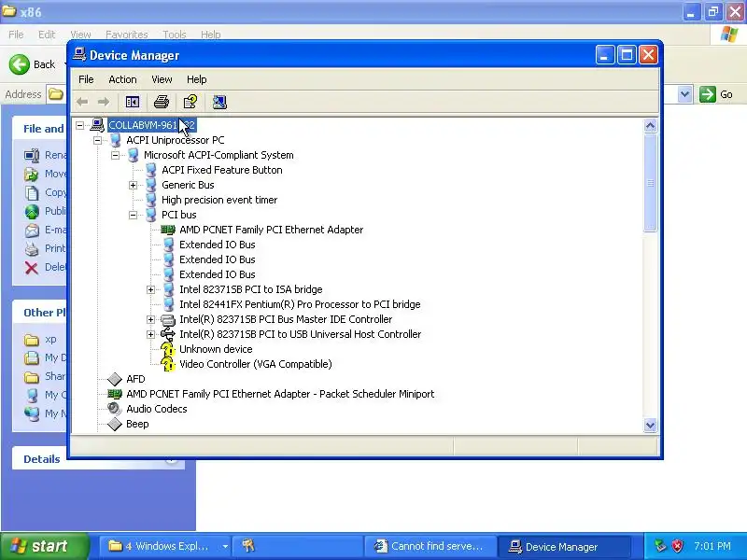Collapse the PCI bus node

point(133,216)
